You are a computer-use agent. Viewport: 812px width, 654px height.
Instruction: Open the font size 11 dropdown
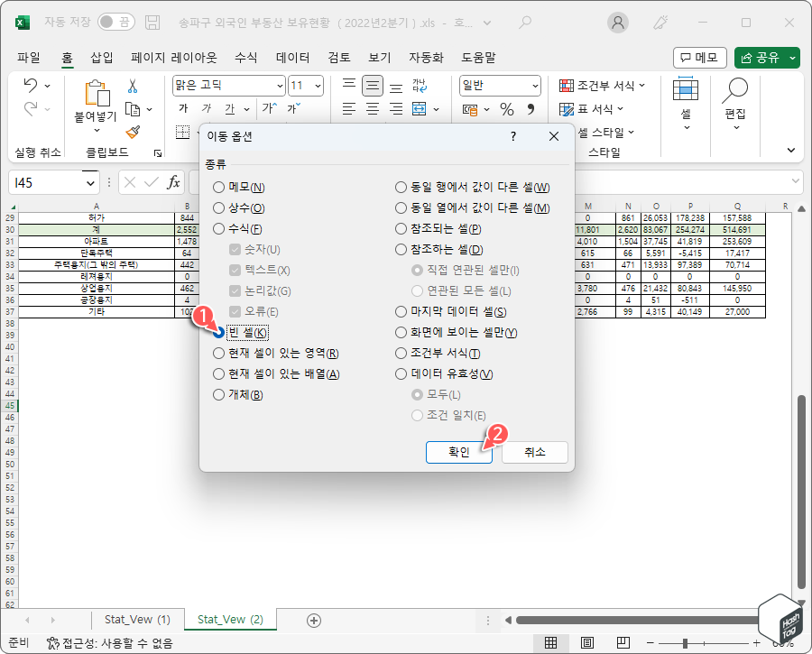318,85
